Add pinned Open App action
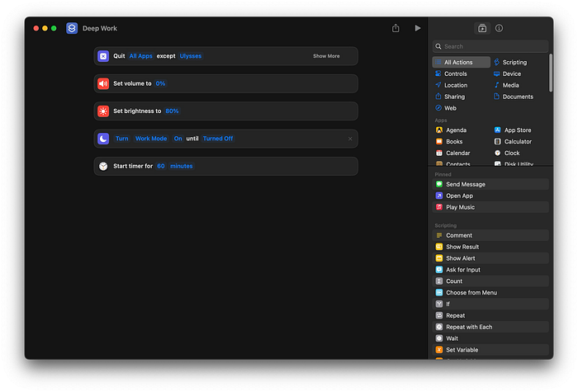 490,196
